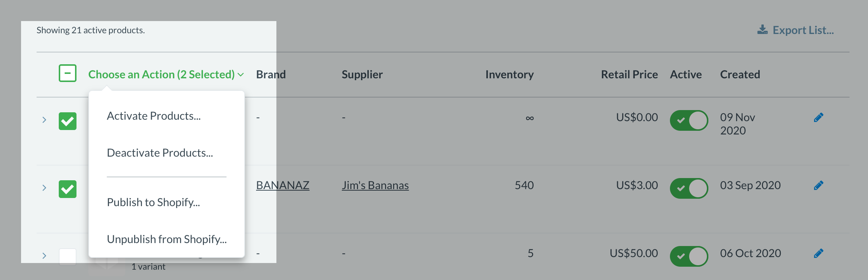Image resolution: width=868 pixels, height=280 pixels.
Task: Expand the first product row chevron
Action: (44, 120)
